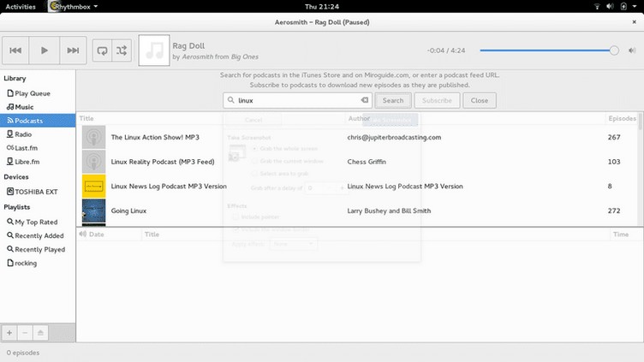
Task: Click the podcast search field containing linux
Action: (298, 100)
